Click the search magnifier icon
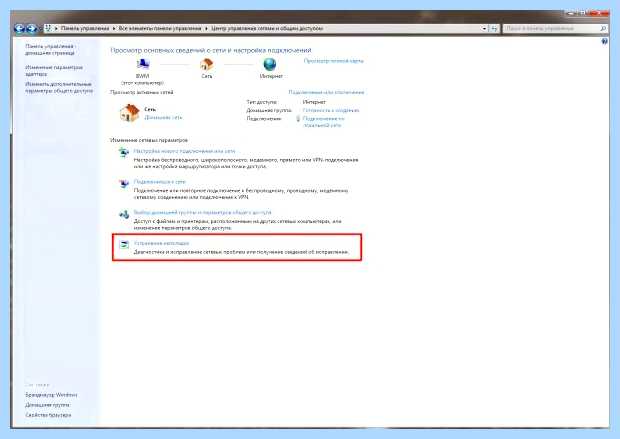 coord(603,28)
